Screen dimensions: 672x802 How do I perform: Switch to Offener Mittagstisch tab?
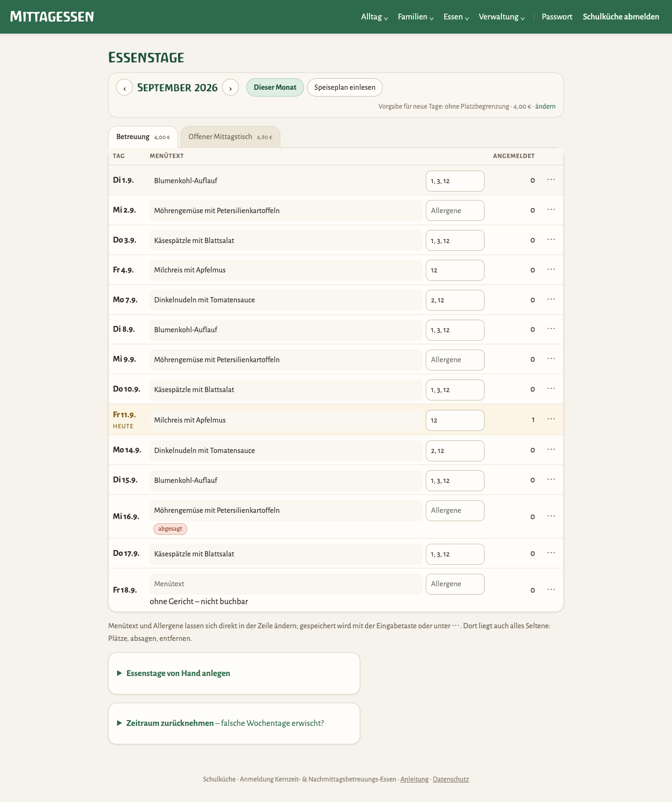230,137
